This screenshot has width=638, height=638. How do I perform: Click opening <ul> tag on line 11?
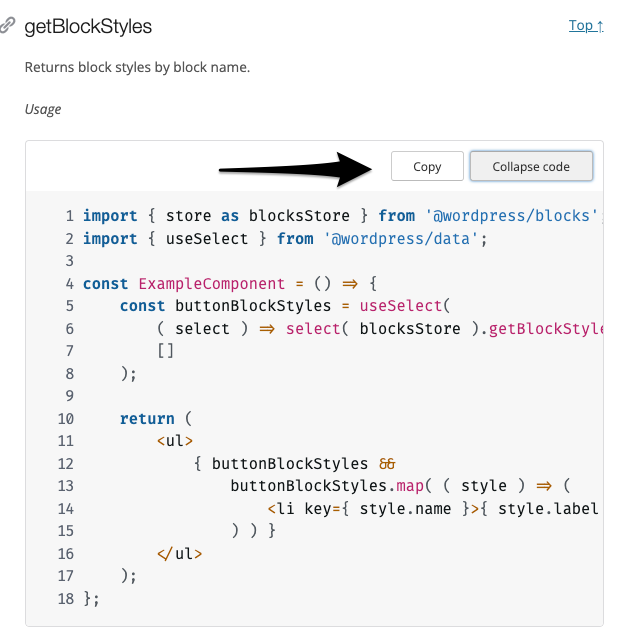point(175,441)
